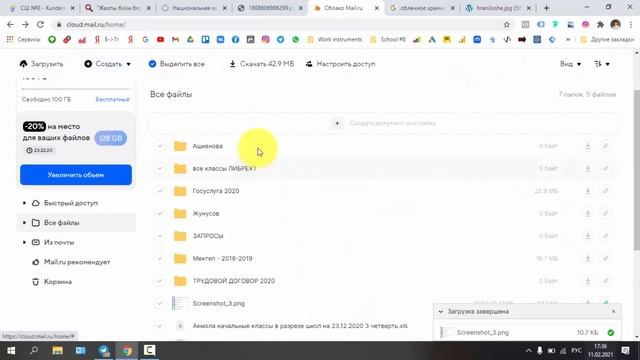Click the storage usage progress bar

click(x=76, y=89)
